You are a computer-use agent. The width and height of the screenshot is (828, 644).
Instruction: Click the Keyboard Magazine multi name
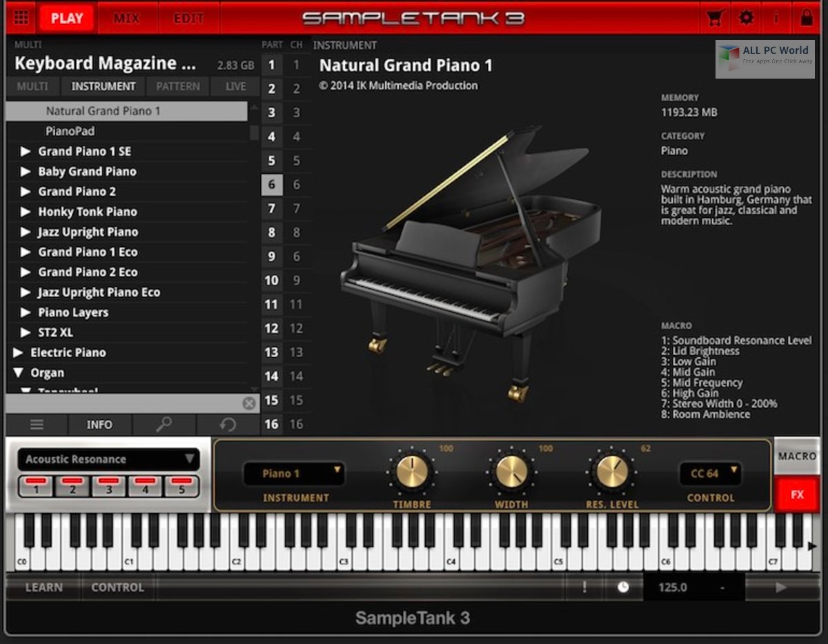tap(105, 63)
